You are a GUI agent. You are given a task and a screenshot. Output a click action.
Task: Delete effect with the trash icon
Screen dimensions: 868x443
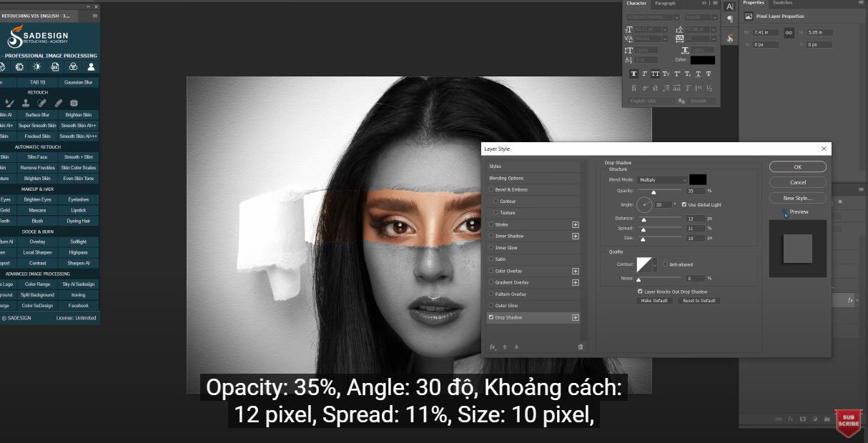(581, 347)
